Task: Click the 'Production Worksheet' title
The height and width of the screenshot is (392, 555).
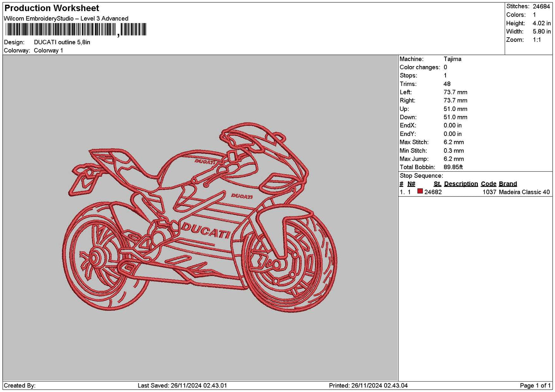Action: [x=52, y=8]
